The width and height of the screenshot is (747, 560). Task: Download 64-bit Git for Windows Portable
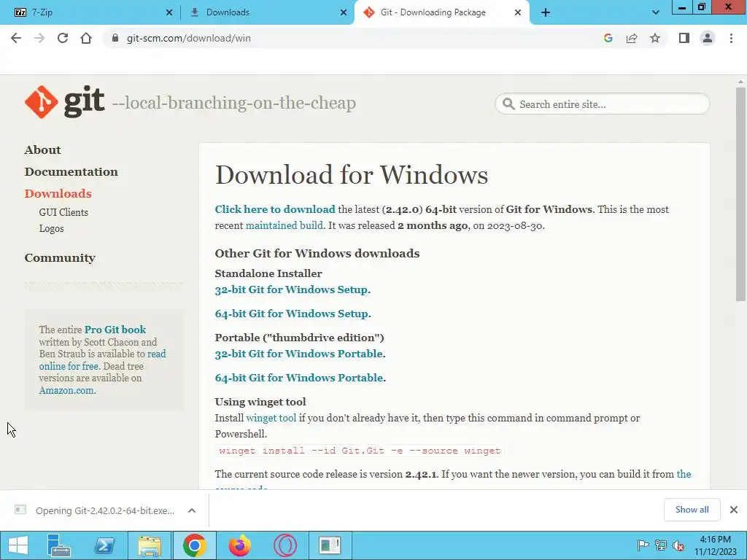coord(299,378)
